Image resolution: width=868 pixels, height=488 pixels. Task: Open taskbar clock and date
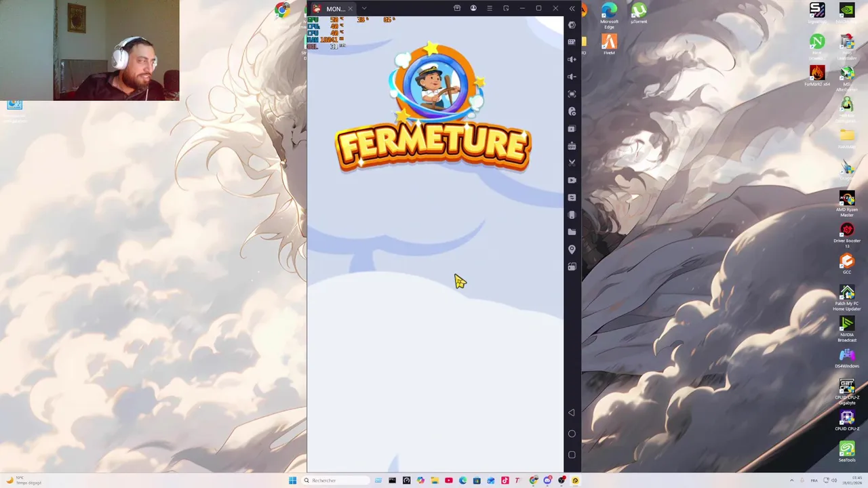pos(852,481)
